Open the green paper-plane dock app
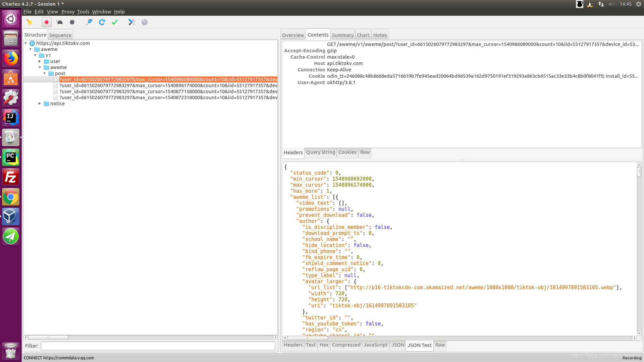The image size is (644, 362). (x=11, y=236)
